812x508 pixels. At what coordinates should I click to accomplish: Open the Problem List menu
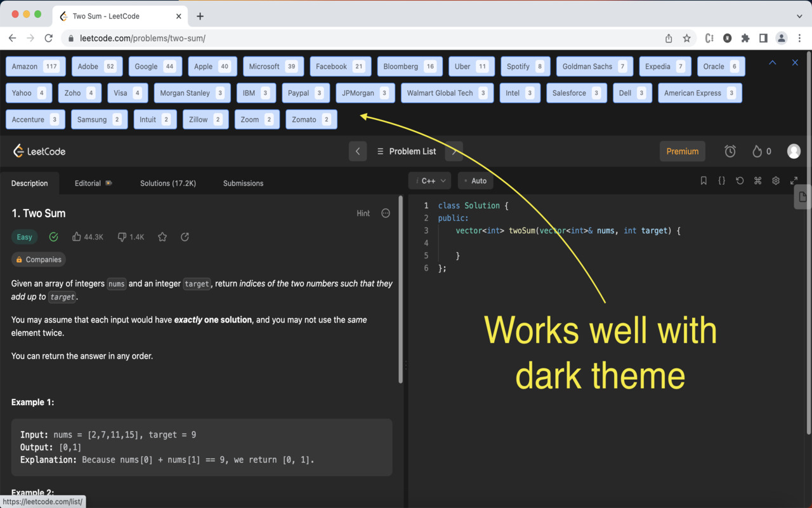tap(407, 151)
